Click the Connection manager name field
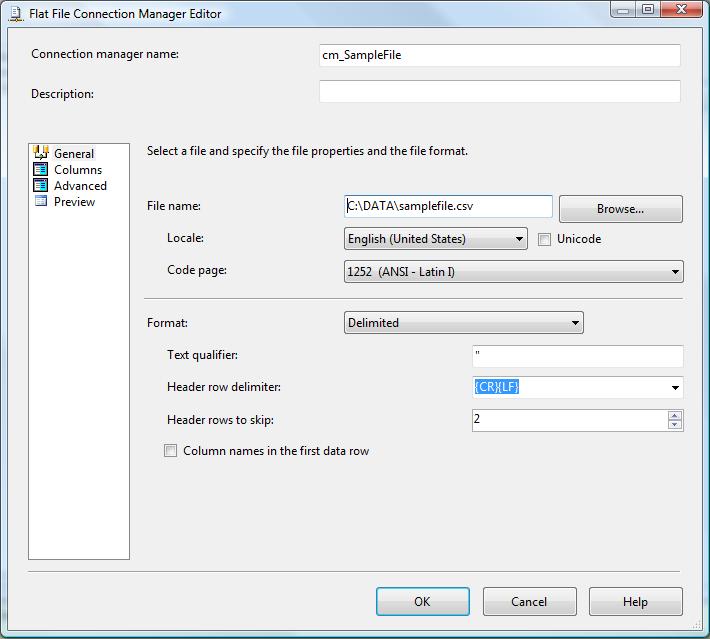The width and height of the screenshot is (710, 639). pyautogui.click(x=499, y=55)
